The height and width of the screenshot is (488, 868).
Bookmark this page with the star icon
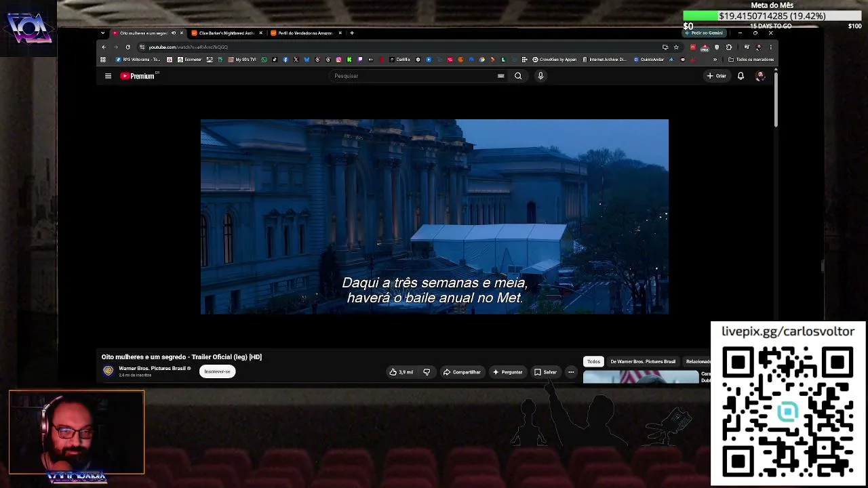(676, 47)
